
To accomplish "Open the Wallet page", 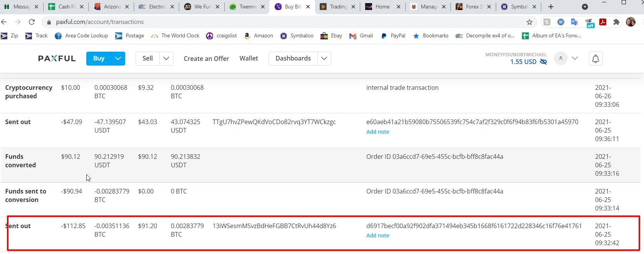I will (248, 59).
